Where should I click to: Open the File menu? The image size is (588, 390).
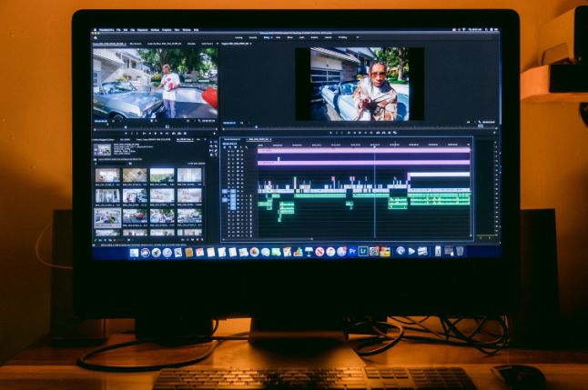click(x=118, y=30)
